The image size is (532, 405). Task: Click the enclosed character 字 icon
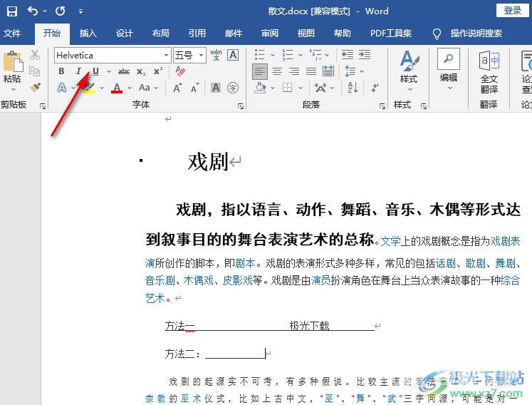pyautogui.click(x=233, y=88)
